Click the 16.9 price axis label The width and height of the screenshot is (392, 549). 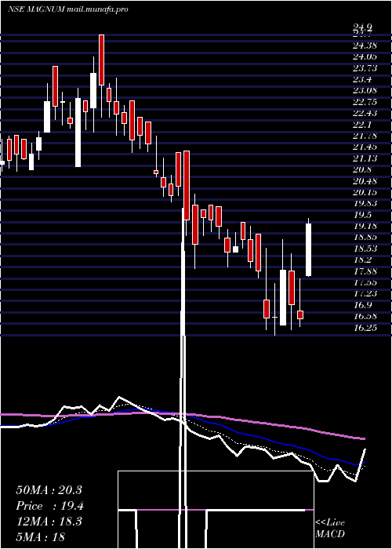(362, 305)
